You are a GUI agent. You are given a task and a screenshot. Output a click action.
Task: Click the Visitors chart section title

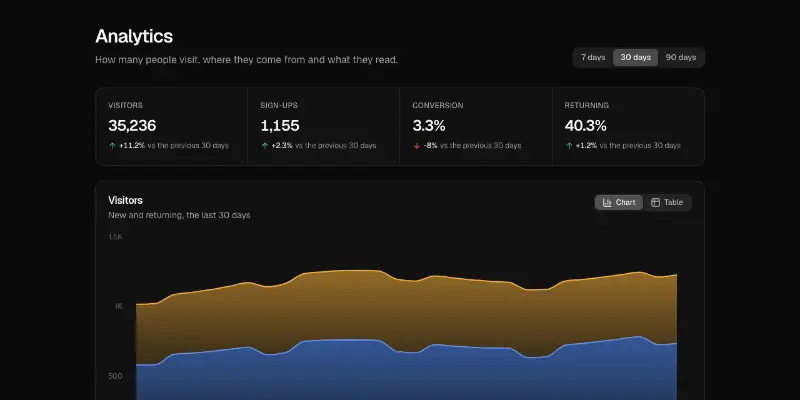point(126,201)
